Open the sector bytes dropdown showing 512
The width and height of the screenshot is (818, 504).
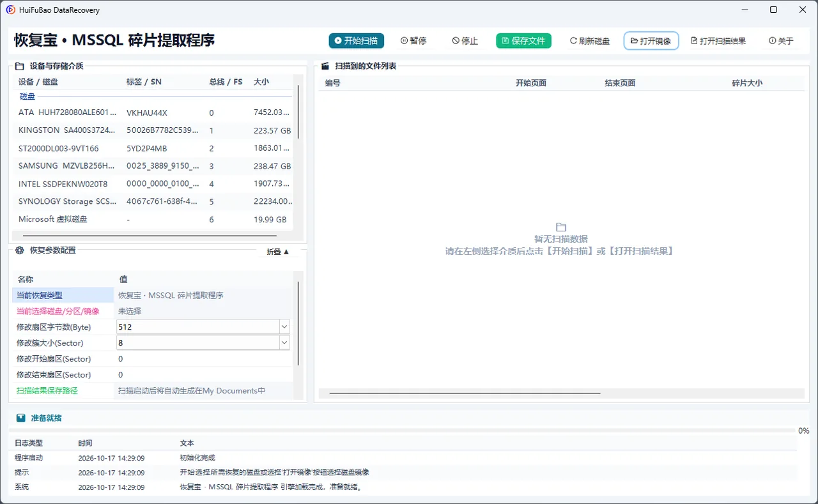pos(284,327)
